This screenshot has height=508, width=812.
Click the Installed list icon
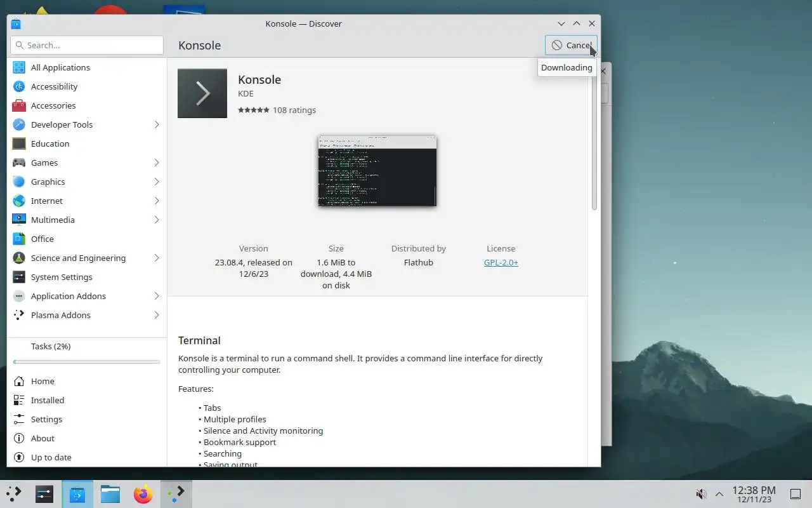click(19, 400)
